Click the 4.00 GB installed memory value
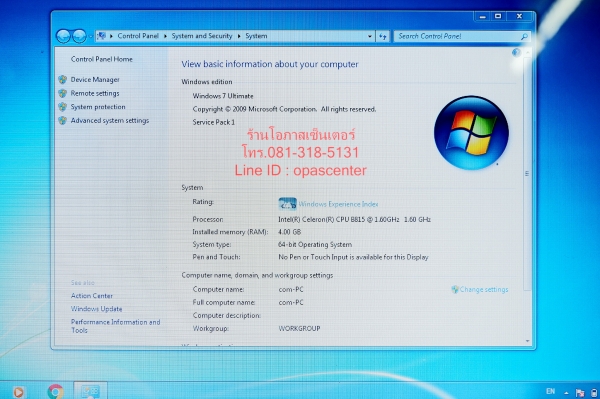600x399 pixels. (x=290, y=232)
